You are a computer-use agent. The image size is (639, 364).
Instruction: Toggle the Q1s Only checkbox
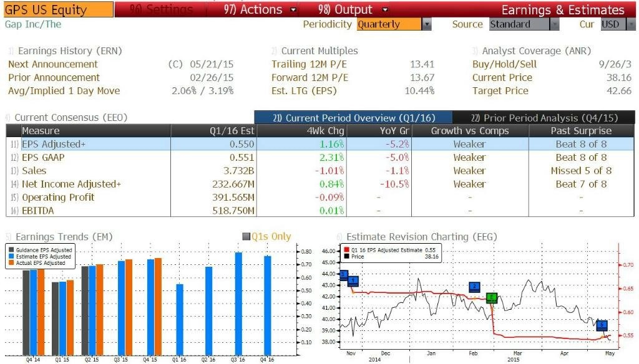(246, 237)
